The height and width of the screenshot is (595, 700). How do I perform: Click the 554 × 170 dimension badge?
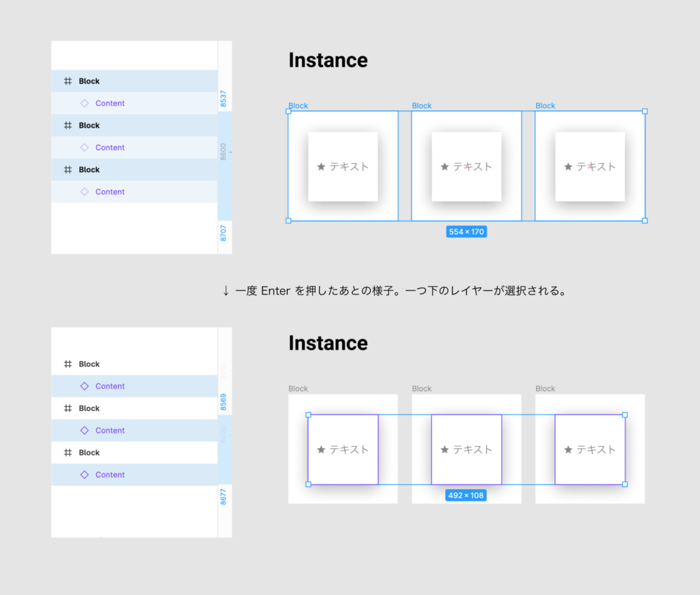(466, 232)
